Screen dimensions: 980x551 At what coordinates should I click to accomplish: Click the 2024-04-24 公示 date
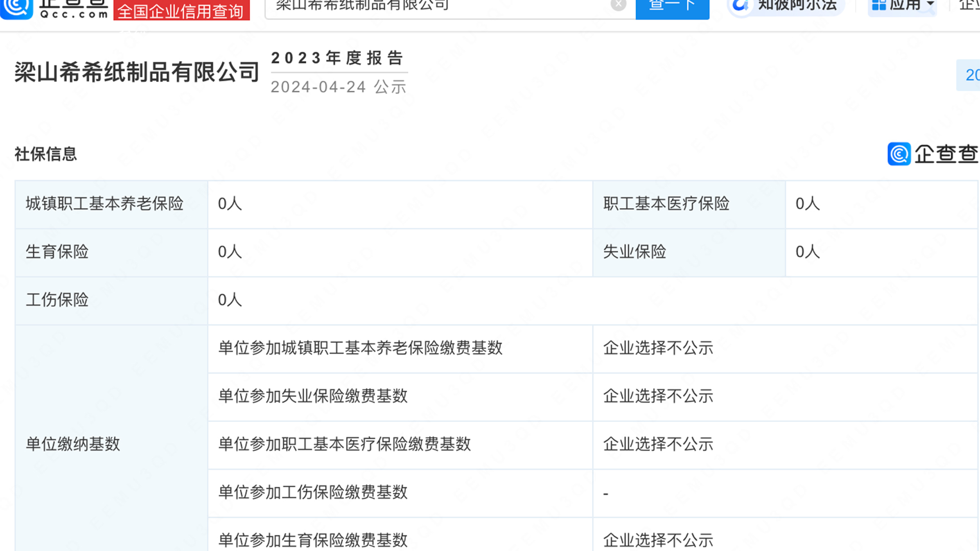(x=338, y=87)
